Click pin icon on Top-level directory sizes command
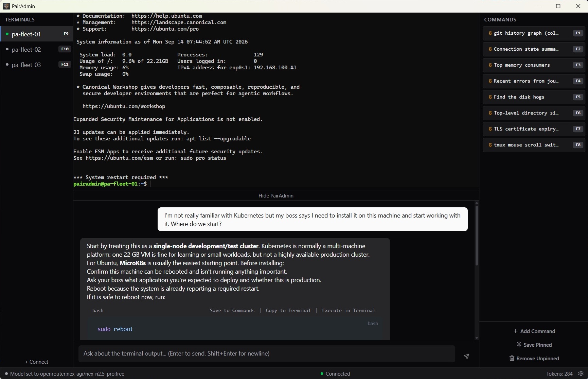This screenshot has width=588, height=379. coord(490,113)
